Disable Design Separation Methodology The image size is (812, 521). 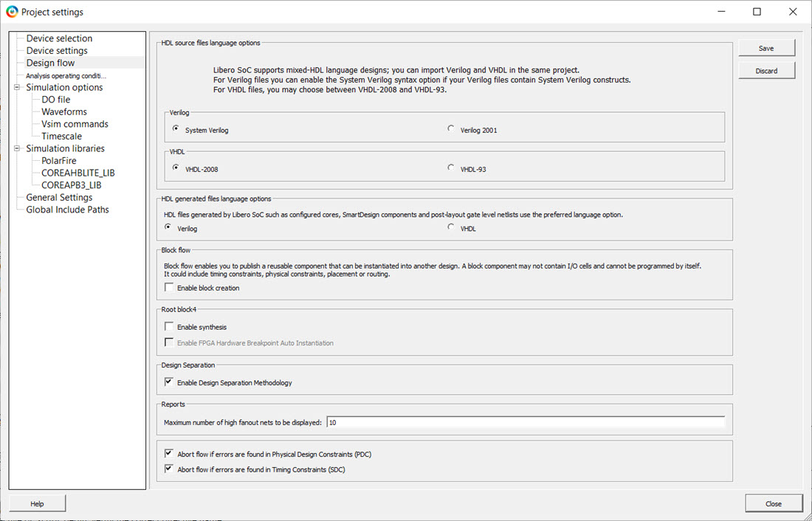(170, 382)
